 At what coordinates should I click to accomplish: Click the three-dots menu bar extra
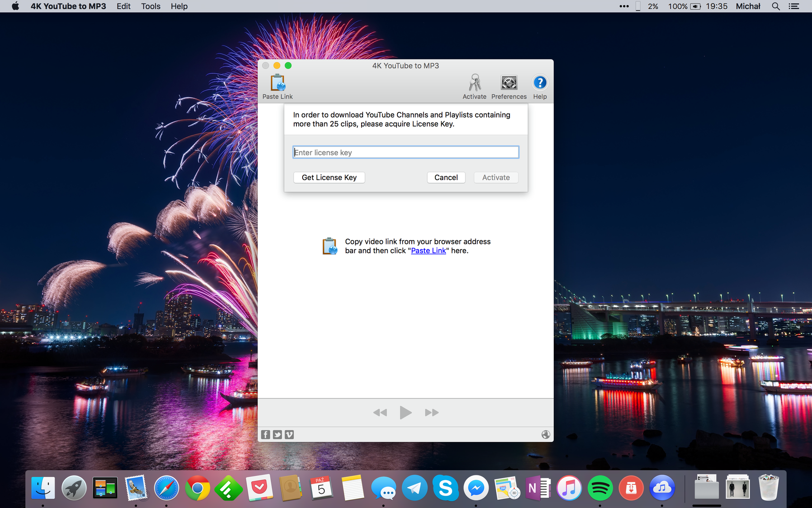pos(624,6)
